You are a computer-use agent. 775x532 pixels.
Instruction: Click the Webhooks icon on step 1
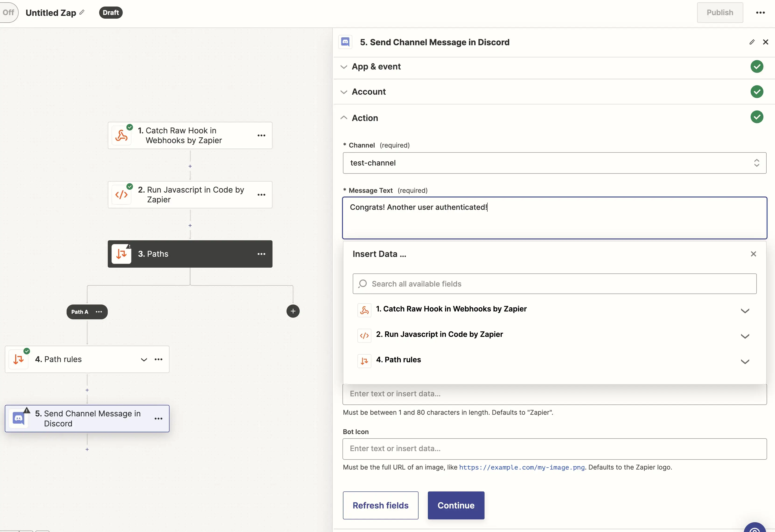[121, 136]
